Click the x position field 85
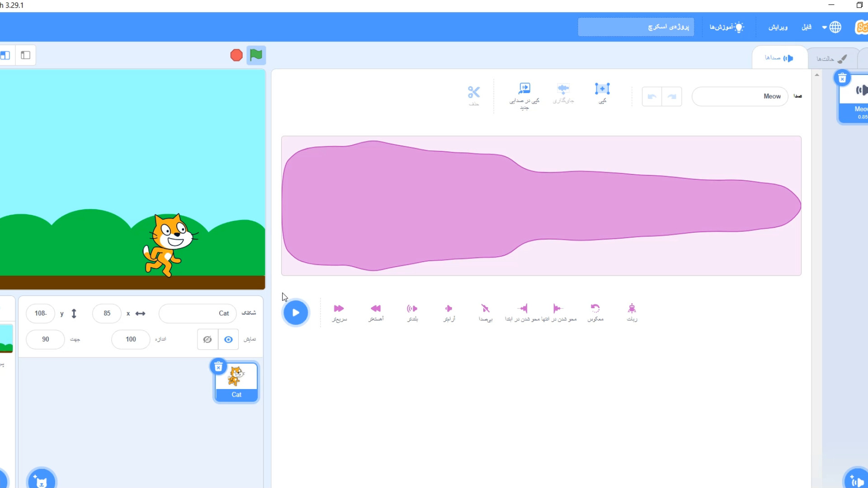Screen dimensions: 868x488 107,314
